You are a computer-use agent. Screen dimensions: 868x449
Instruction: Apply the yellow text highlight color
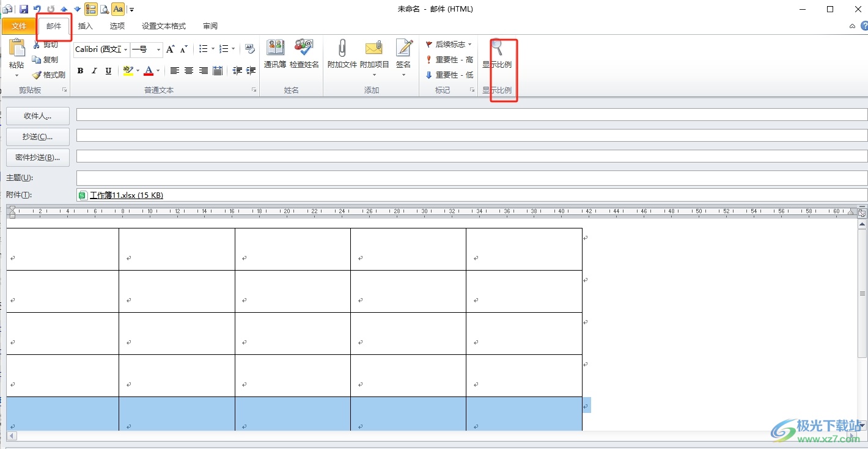point(128,71)
